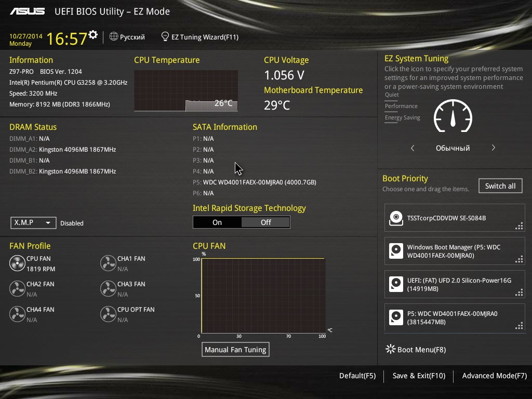
Task: Select the Quiet tuning mode
Action: click(392, 95)
